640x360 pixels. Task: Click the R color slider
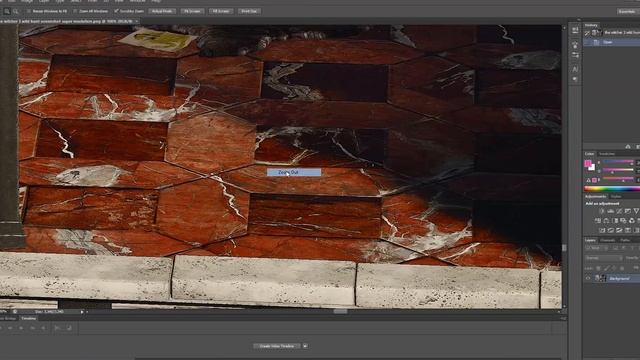coord(618,162)
